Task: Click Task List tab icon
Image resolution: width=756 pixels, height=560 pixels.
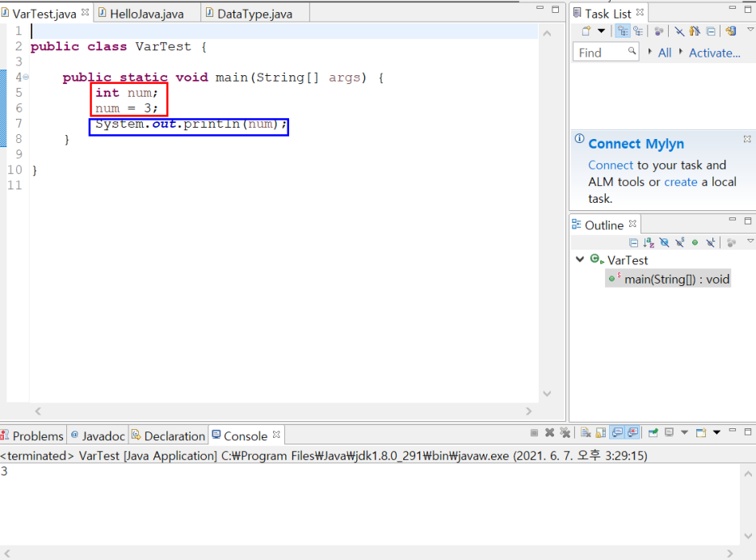Action: point(577,13)
